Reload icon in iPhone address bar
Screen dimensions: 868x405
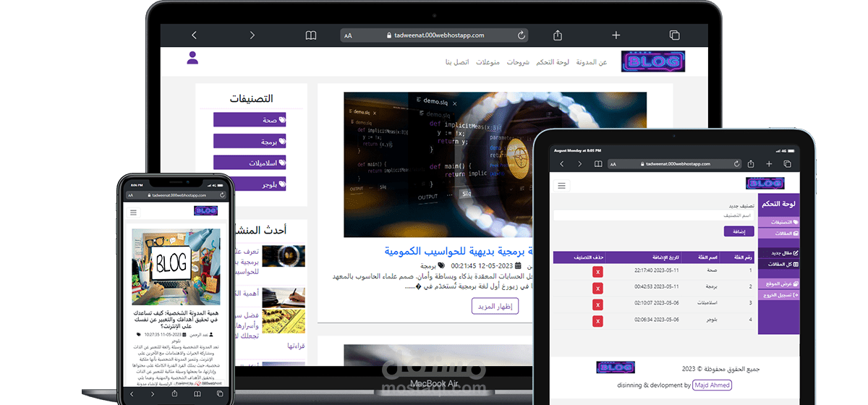pyautogui.click(x=222, y=195)
